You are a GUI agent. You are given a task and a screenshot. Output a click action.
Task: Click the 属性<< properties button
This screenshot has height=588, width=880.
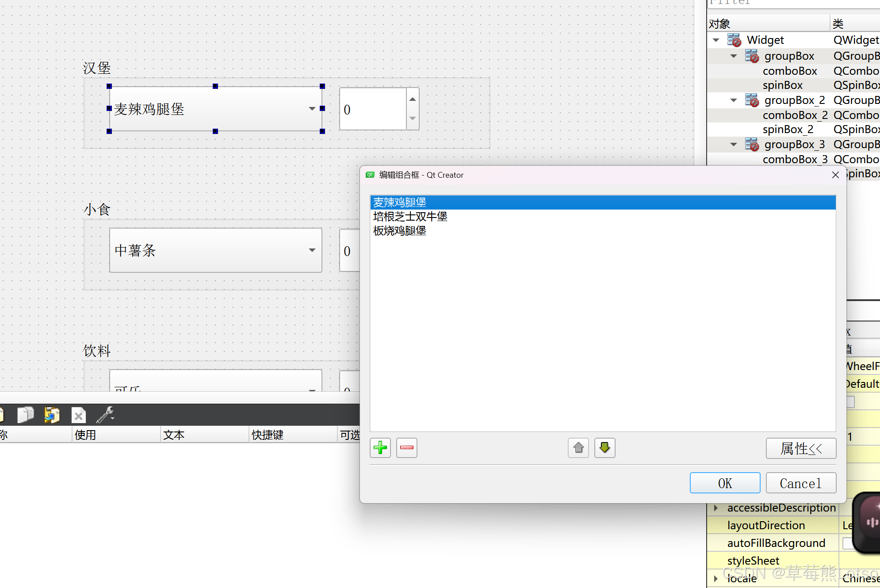[x=800, y=448]
